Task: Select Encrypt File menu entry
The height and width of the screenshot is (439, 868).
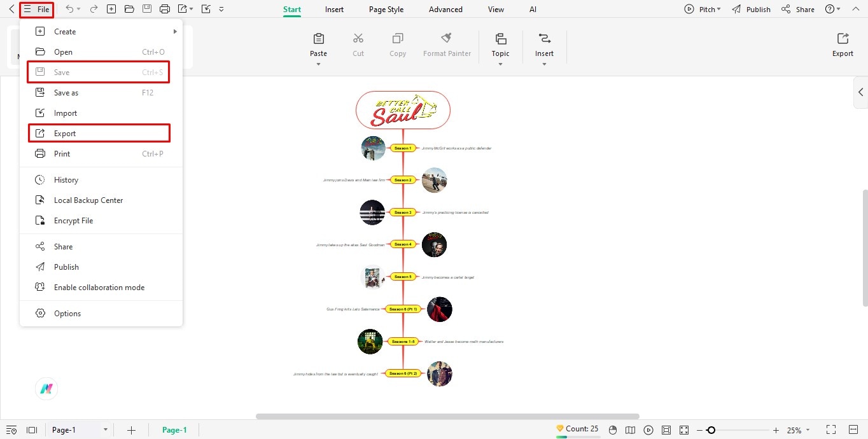Action: coord(101,221)
